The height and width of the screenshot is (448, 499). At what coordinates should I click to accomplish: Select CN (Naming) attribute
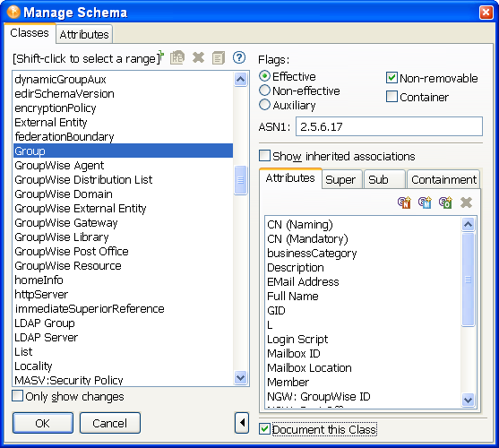(363, 224)
